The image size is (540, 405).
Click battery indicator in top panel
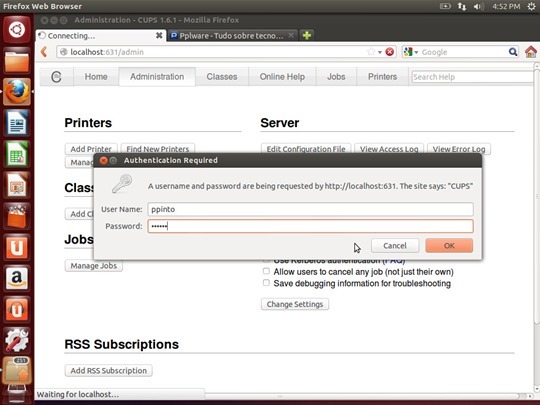point(445,6)
